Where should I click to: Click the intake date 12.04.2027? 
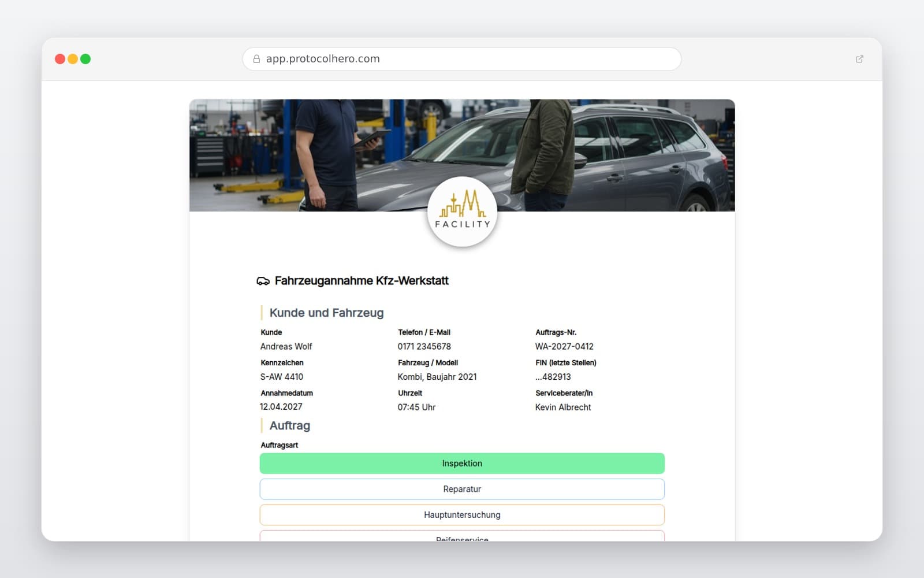[x=281, y=407]
